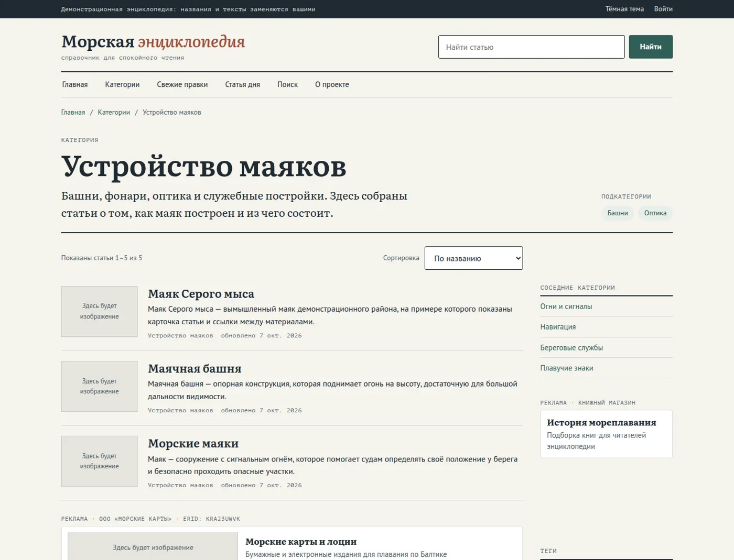Click the Подборка книг для читателей text
The height and width of the screenshot is (560, 734).
click(596, 441)
